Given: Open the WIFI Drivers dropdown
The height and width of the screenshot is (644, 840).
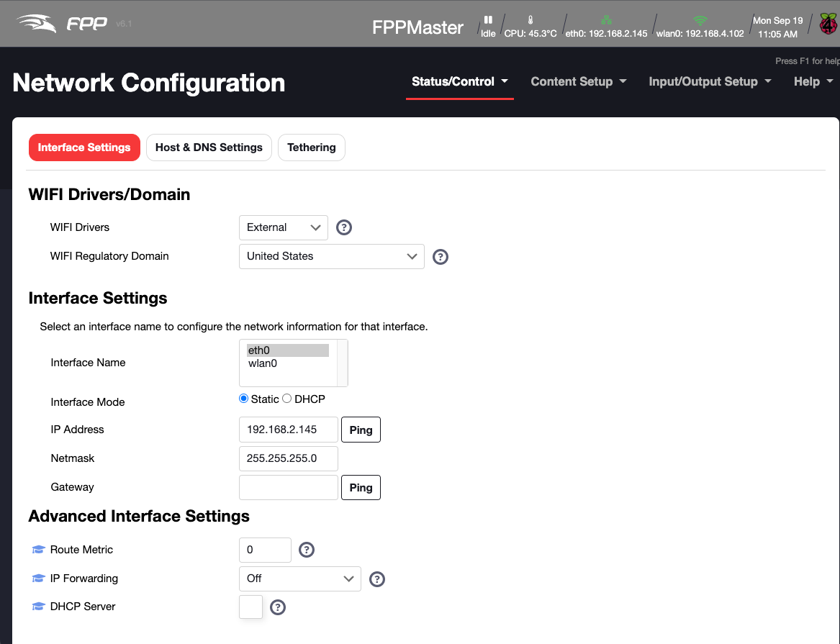Looking at the screenshot, I should 283,227.
